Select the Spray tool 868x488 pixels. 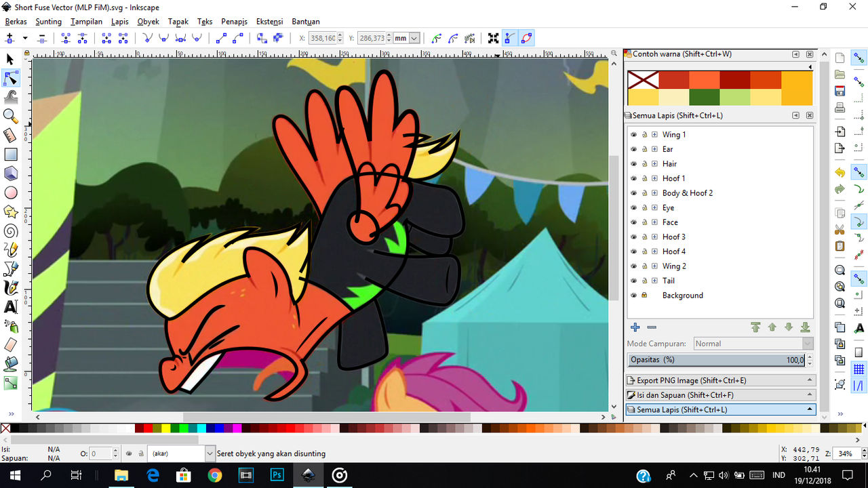[10, 326]
